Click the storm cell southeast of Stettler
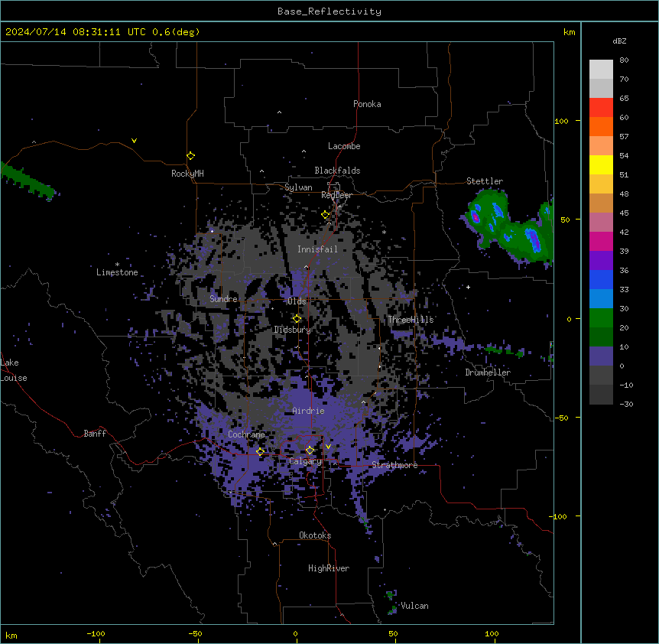Viewport: 659px width, 644px height. pos(509,226)
